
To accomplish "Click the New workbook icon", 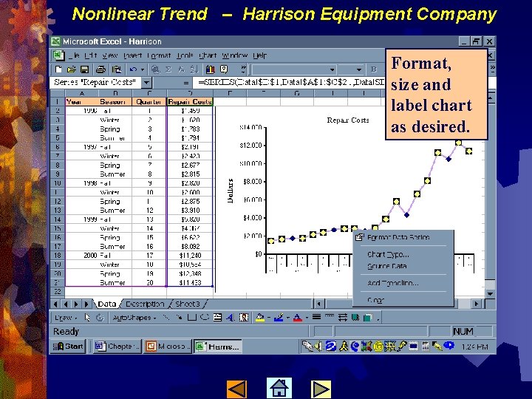I will [58, 69].
